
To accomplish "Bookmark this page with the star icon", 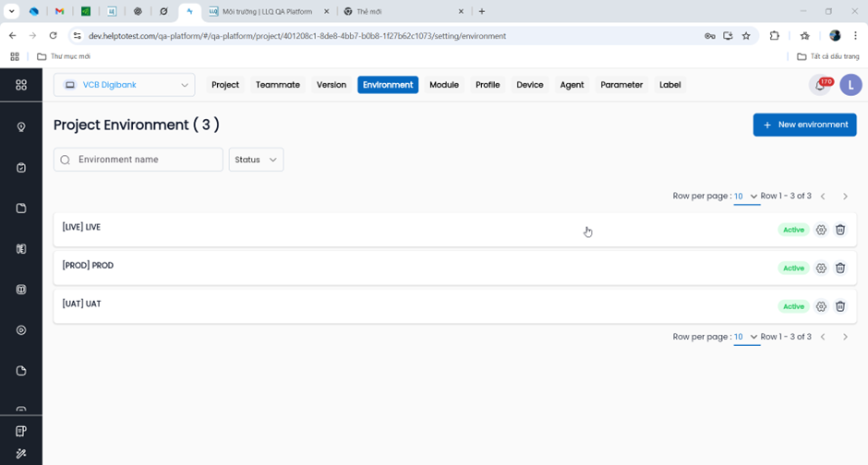I will tap(746, 36).
